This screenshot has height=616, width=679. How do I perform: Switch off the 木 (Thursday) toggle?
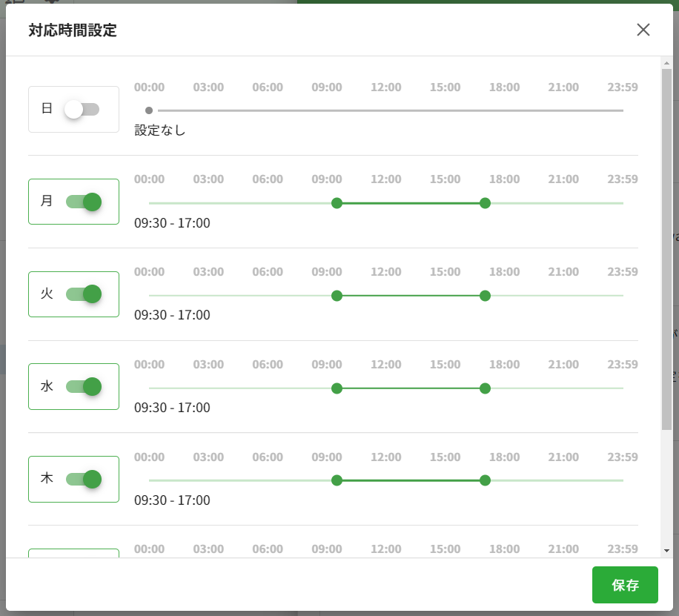[84, 479]
